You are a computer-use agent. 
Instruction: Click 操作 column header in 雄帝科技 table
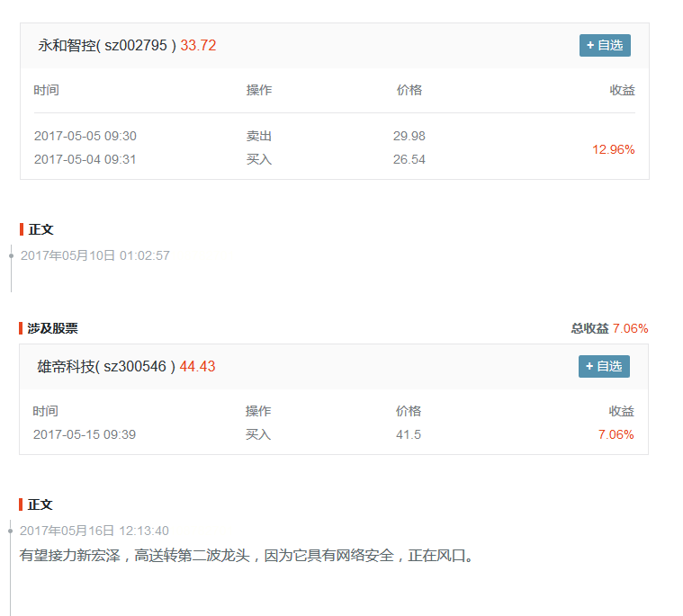[258, 411]
